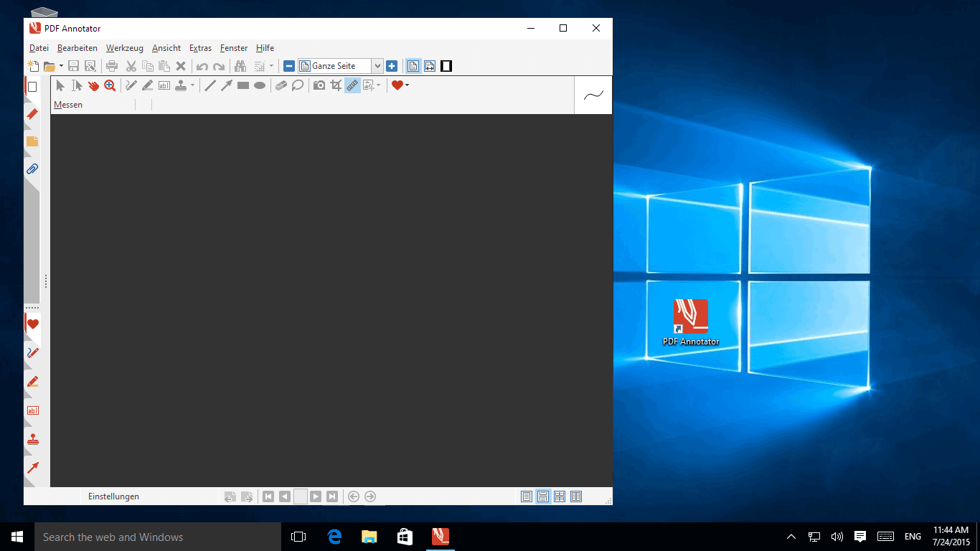Click the page number field
Image resolution: width=980 pixels, height=551 pixels.
[301, 496]
